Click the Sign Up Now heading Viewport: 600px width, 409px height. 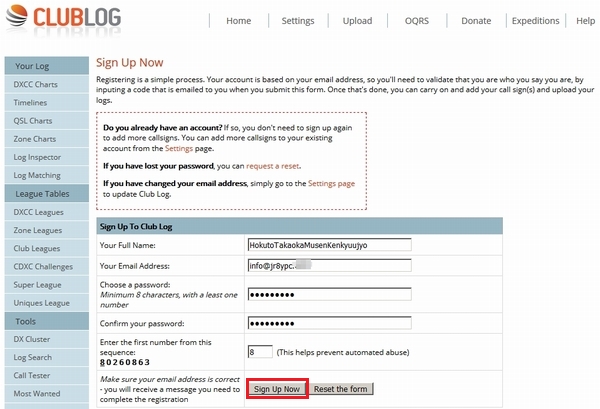tap(130, 62)
